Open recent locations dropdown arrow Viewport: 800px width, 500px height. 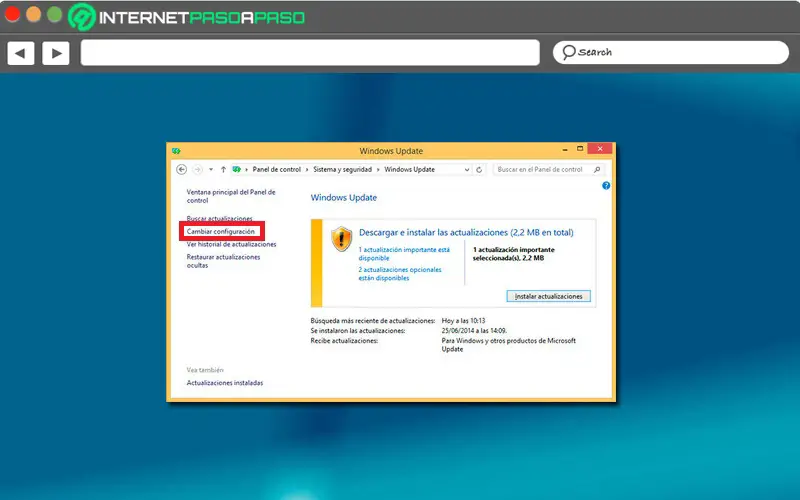click(211, 169)
